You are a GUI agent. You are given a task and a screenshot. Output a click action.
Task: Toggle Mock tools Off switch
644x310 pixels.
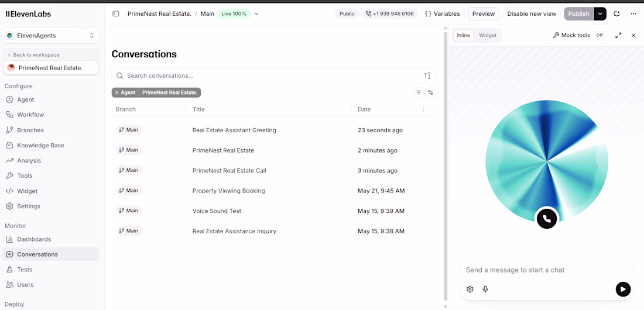pyautogui.click(x=600, y=35)
